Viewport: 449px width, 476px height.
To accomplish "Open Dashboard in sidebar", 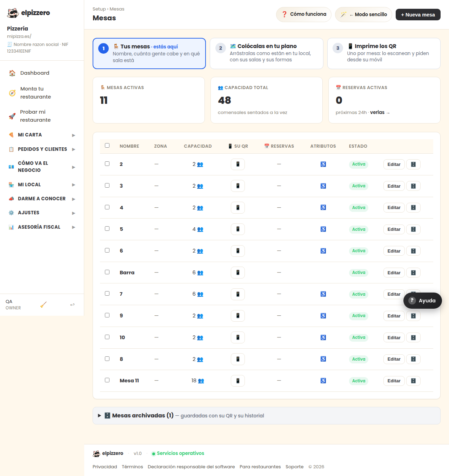I will click(42, 73).
